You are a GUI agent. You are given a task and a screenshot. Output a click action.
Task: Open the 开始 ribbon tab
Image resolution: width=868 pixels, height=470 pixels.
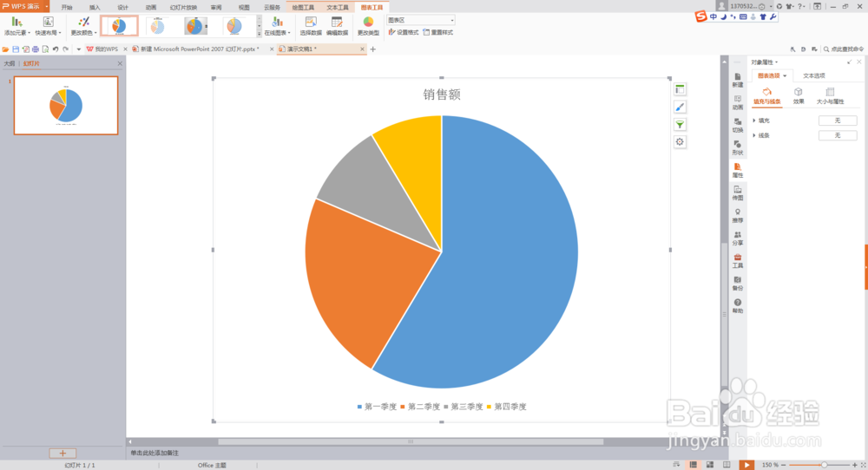67,7
